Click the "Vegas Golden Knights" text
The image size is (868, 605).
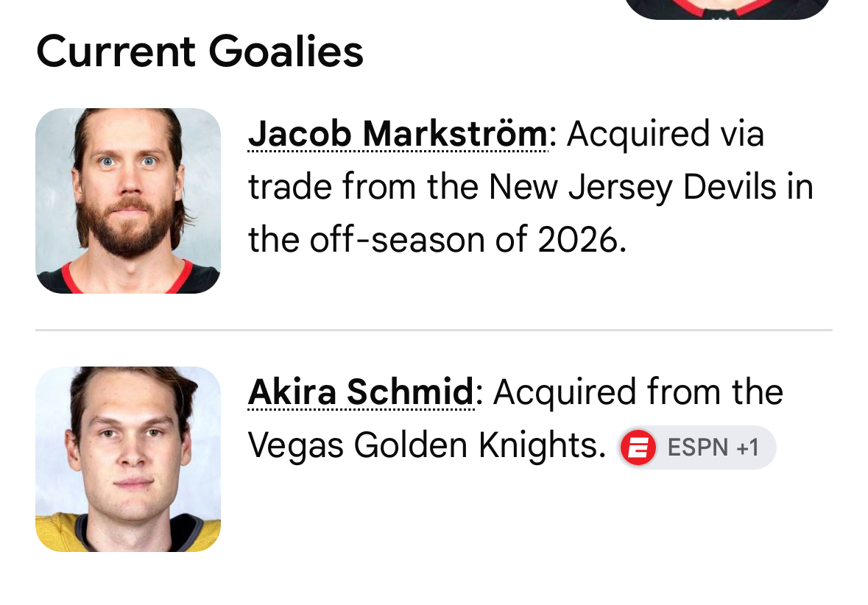(427, 445)
